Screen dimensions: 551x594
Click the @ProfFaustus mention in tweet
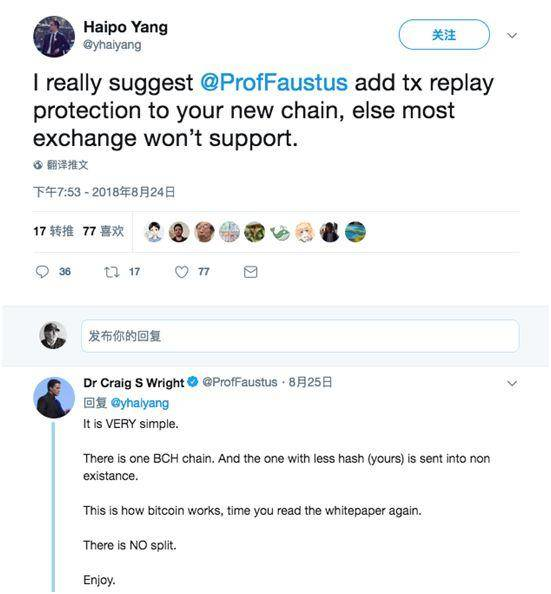pyautogui.click(x=274, y=82)
